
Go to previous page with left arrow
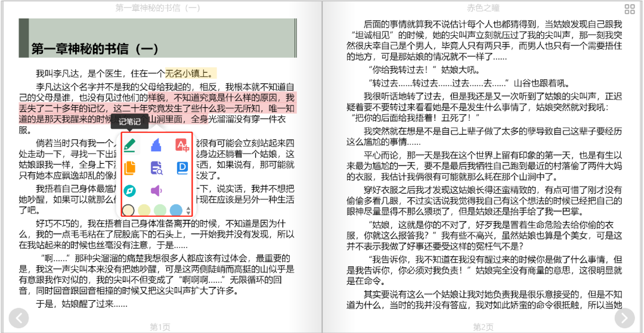[18, 318]
